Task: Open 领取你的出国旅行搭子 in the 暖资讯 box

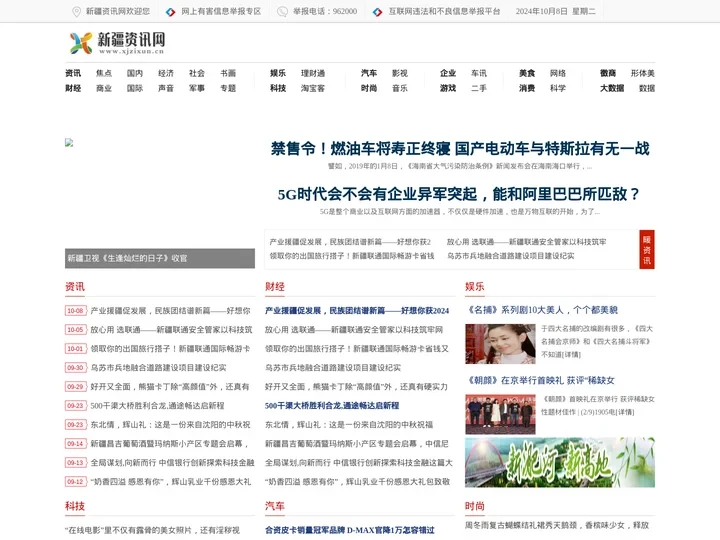Action: [x=352, y=256]
